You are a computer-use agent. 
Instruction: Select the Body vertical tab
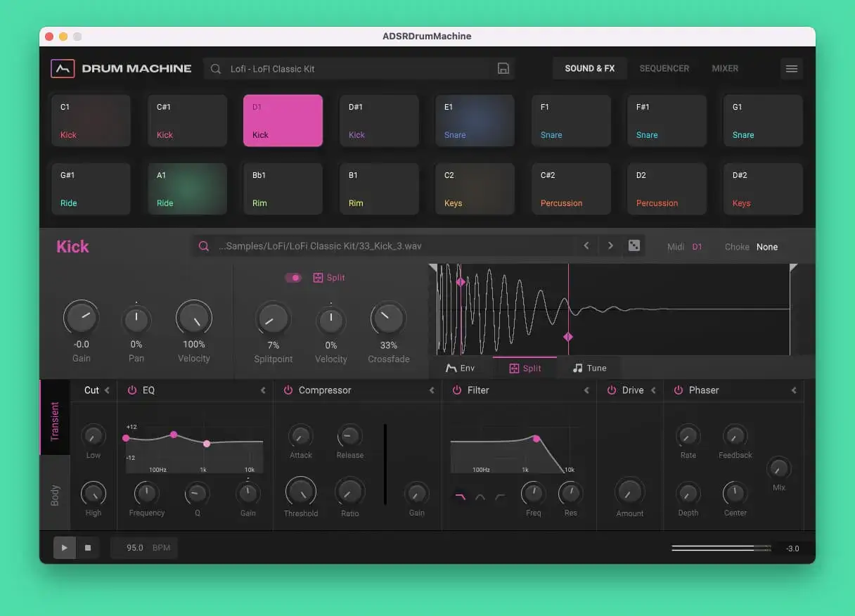[x=55, y=494]
